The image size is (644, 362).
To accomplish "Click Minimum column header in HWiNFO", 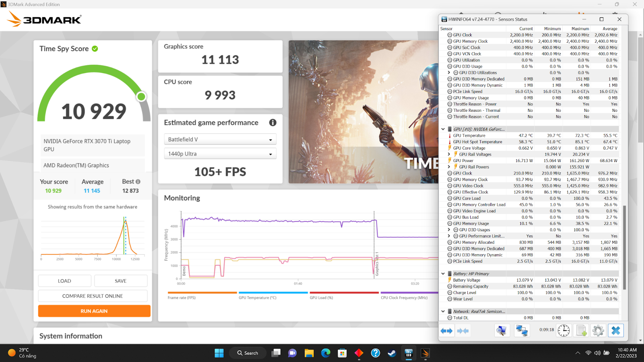I will coord(548,29).
